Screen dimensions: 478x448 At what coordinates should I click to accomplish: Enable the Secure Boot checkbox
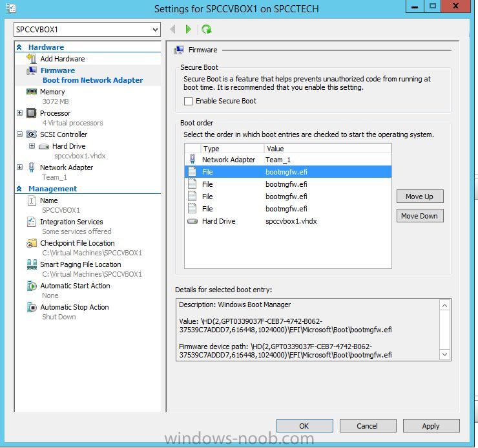tap(188, 101)
